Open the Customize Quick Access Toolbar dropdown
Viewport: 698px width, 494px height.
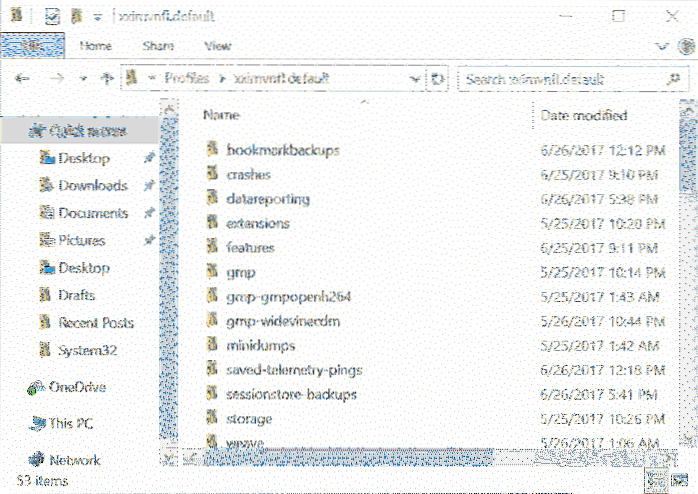pos(98,17)
